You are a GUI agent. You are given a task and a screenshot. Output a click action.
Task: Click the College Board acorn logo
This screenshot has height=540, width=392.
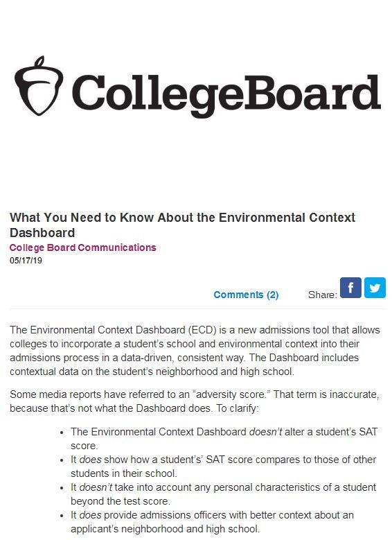(39, 86)
